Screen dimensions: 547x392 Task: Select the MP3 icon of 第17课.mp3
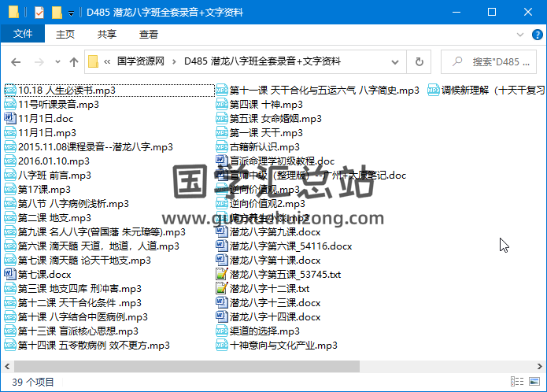pos(10,190)
